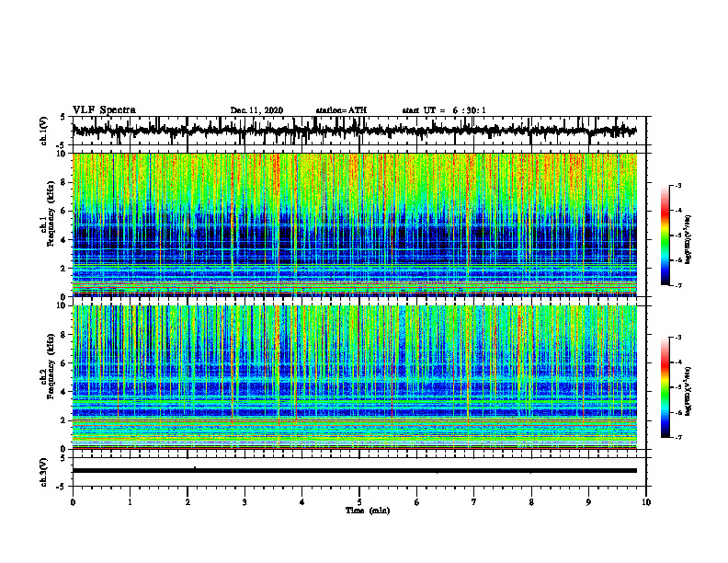Click the "station=ATH" label
This screenshot has height=563, width=728.
coord(341,110)
